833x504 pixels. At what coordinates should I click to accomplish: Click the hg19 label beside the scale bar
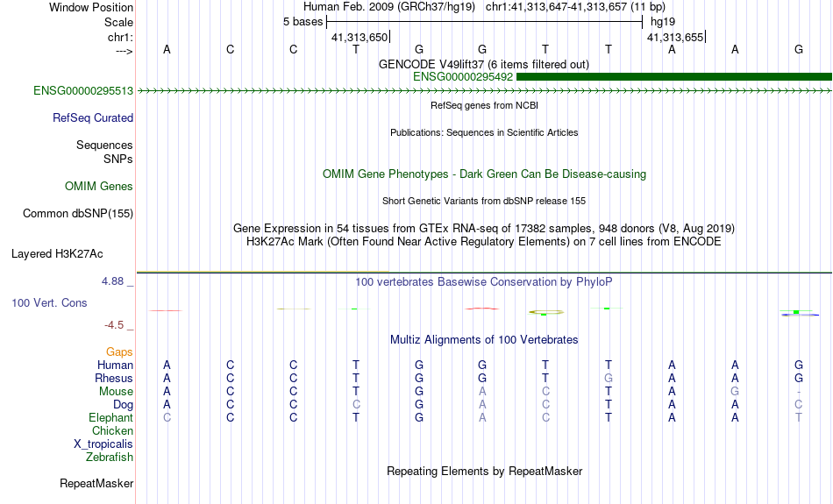[663, 22]
